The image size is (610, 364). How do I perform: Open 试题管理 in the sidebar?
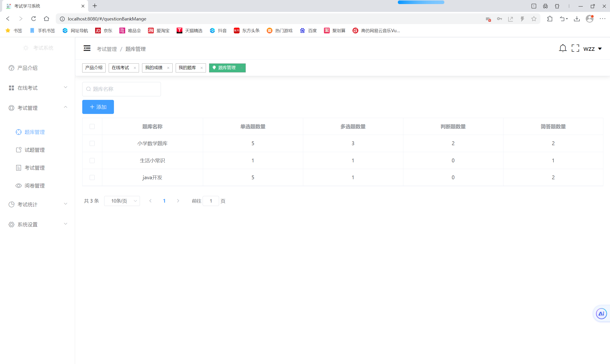[x=35, y=150]
